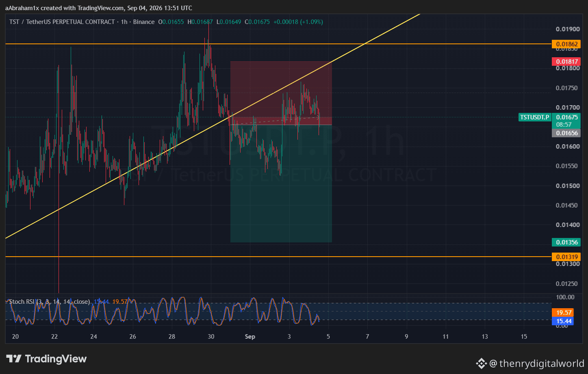
Task: Click the gray 0.01656 price label
Action: click(566, 133)
